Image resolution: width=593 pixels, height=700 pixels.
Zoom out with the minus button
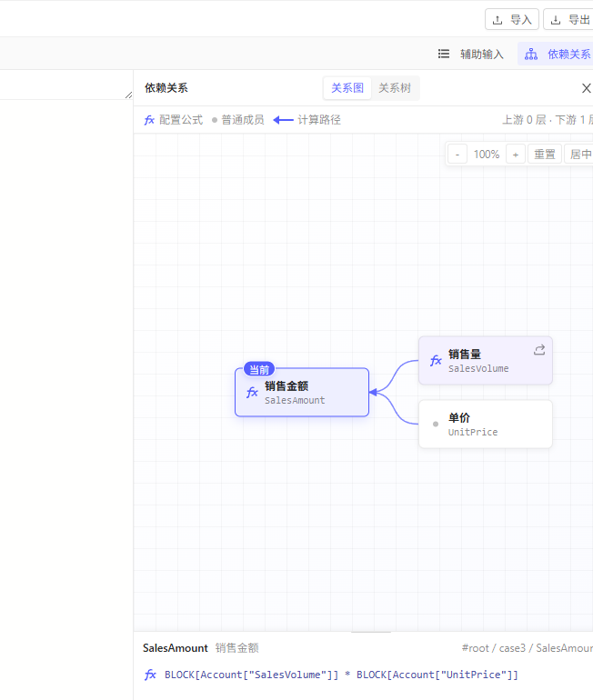[x=457, y=155]
